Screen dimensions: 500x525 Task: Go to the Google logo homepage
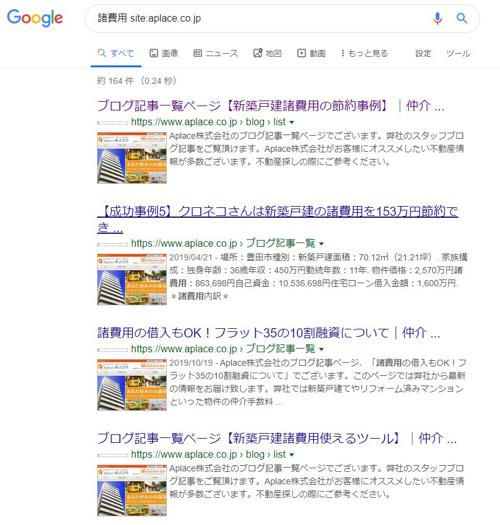(x=35, y=18)
